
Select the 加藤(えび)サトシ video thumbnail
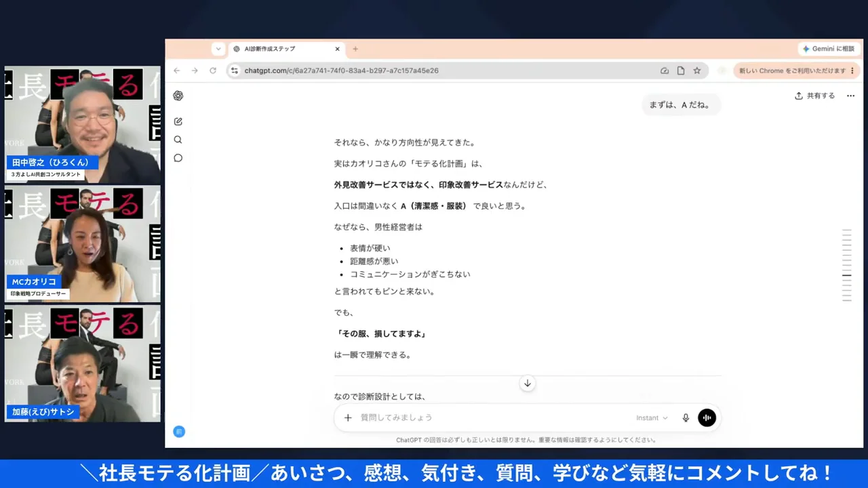83,363
